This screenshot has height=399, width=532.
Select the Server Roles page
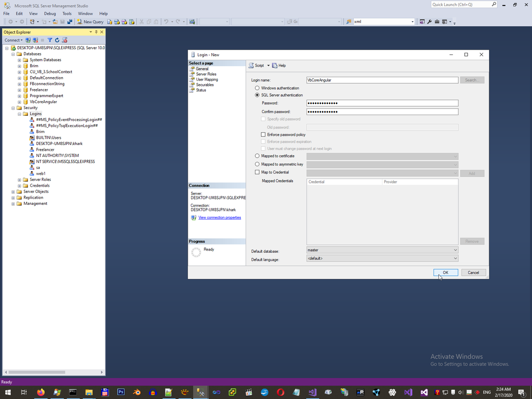(x=206, y=74)
